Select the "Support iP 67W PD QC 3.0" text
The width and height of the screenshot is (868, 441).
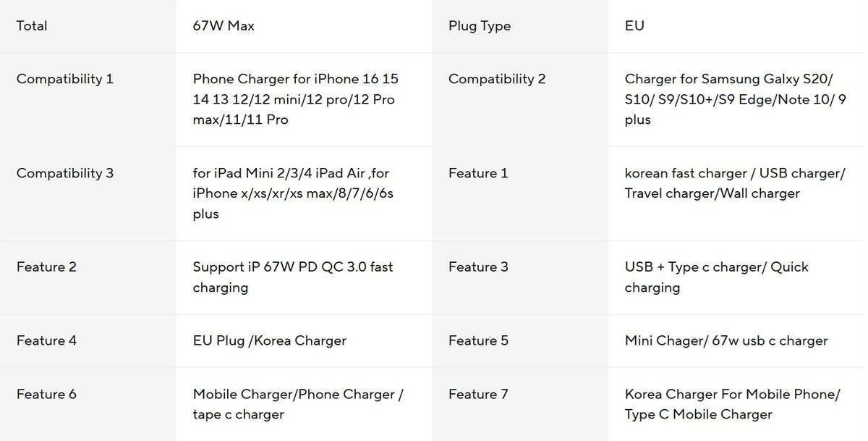[x=293, y=277]
